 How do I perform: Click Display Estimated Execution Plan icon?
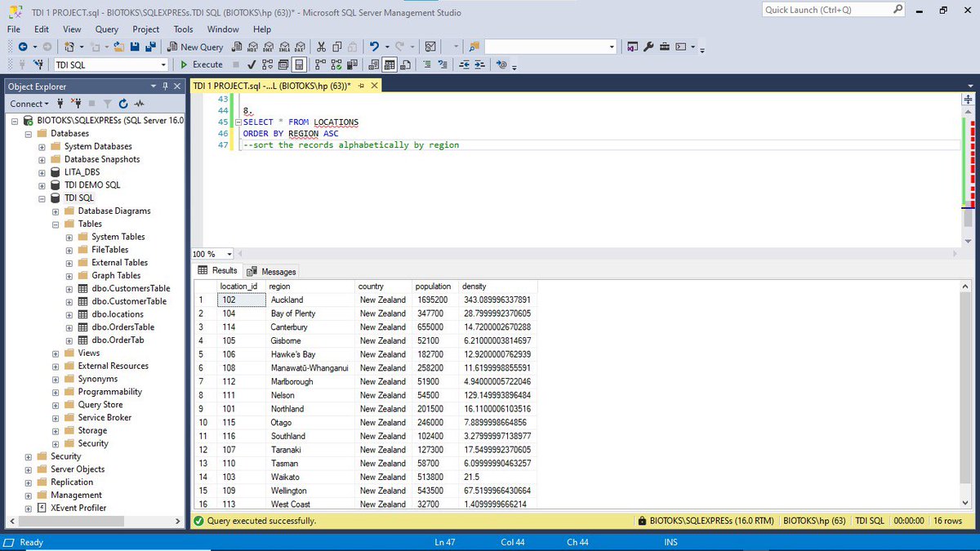[x=267, y=64]
